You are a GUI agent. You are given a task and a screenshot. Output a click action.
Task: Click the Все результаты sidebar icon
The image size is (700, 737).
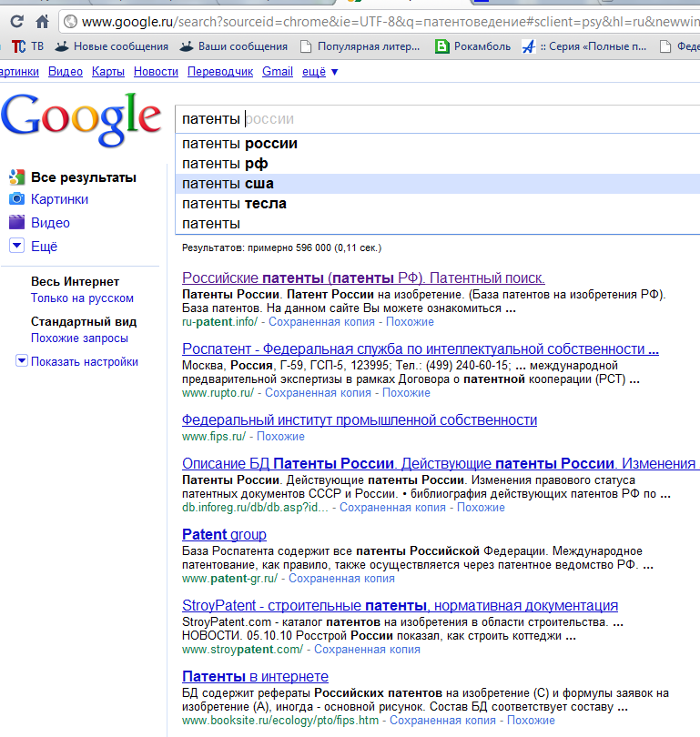pos(16,177)
